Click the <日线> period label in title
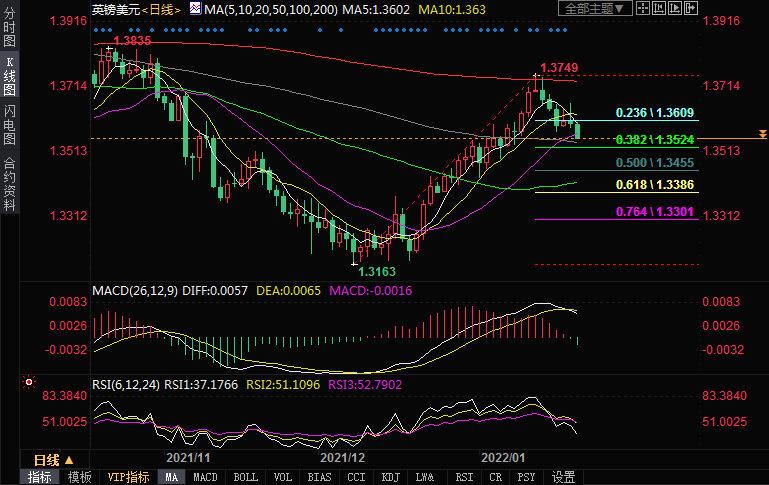Viewport: 769px width, 485px height. tap(161, 9)
